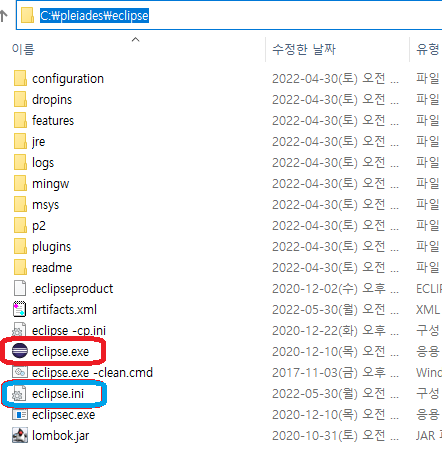Select the eclipse -cp.ini file name
The image size is (442, 451).
click(69, 331)
